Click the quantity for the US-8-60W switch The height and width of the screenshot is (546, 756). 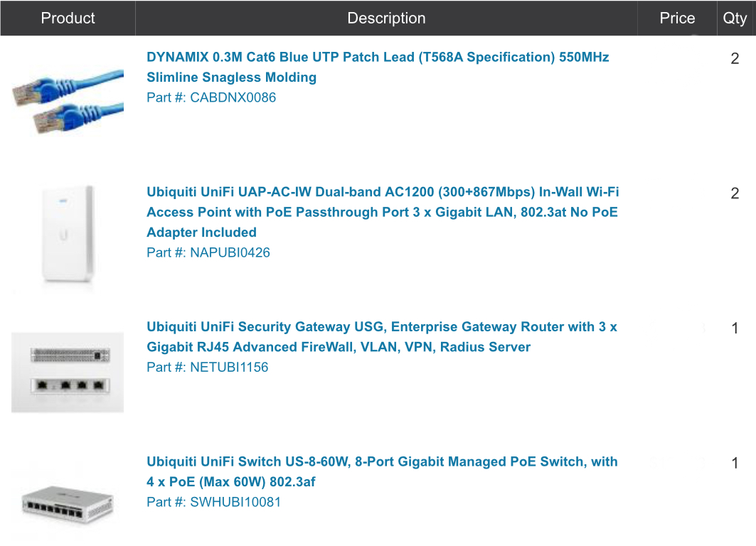(x=735, y=464)
